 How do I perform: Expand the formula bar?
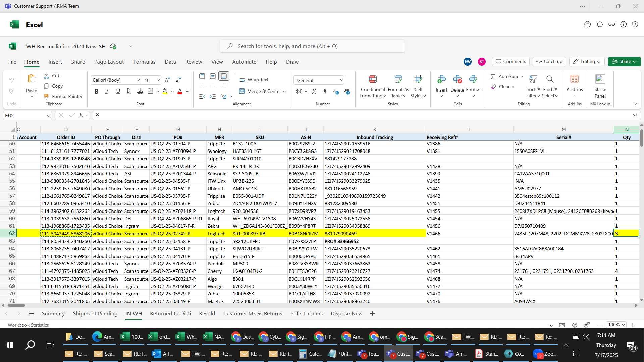[635, 115]
